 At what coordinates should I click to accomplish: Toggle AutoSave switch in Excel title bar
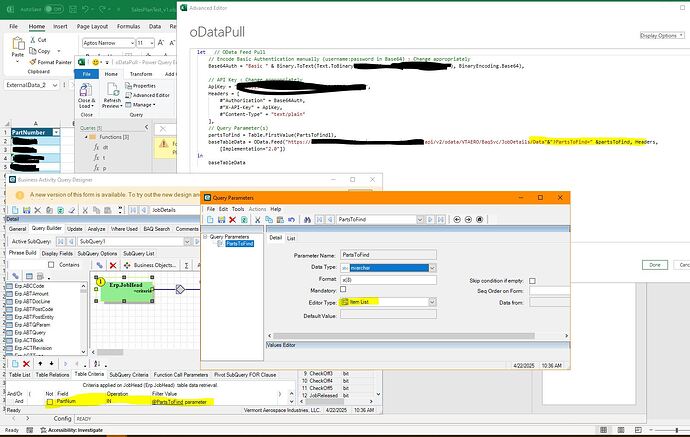54,9
